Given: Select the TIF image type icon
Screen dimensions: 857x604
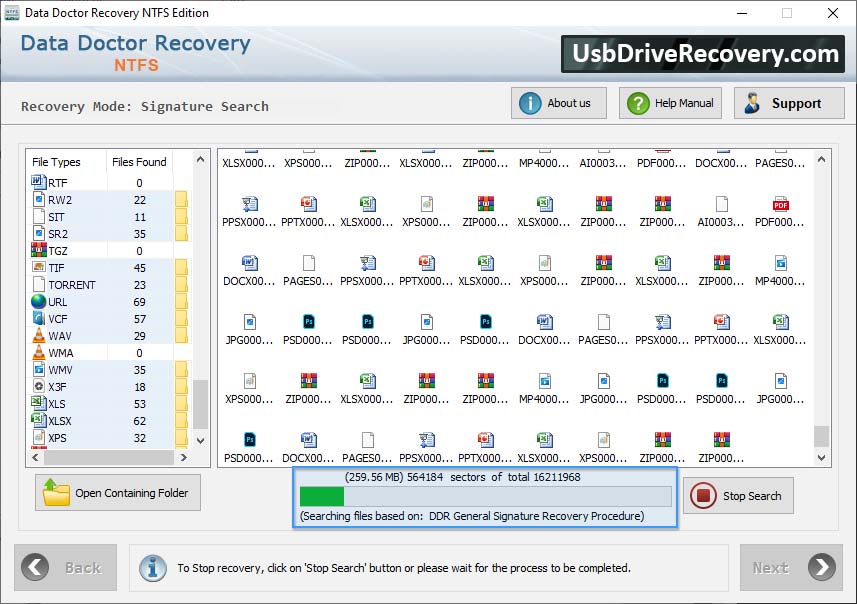Looking at the screenshot, I should click(x=39, y=267).
